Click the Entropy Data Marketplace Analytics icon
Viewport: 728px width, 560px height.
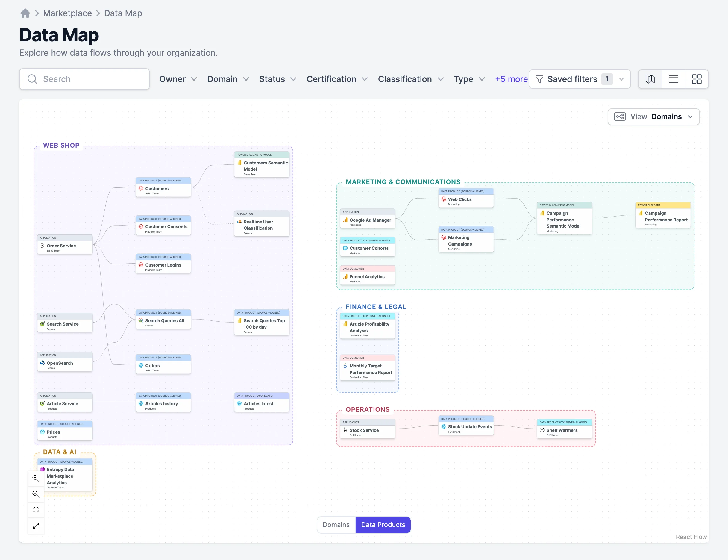click(42, 469)
